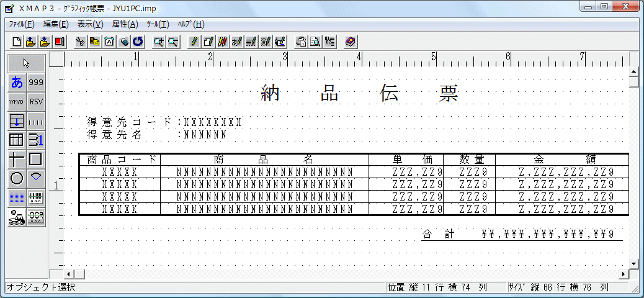The width and height of the screenshot is (644, 298).
Task: Open the 編集(E) menu
Action: point(56,24)
